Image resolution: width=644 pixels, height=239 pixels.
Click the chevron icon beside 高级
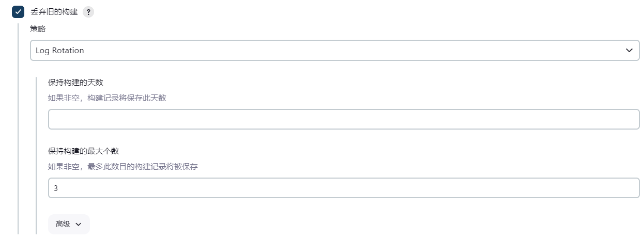[79, 225]
